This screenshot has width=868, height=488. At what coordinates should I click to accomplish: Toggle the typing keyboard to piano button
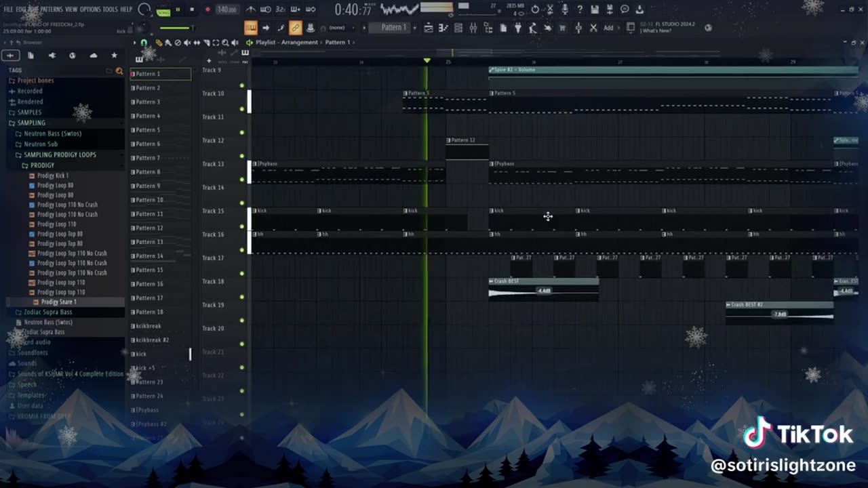[x=251, y=28]
